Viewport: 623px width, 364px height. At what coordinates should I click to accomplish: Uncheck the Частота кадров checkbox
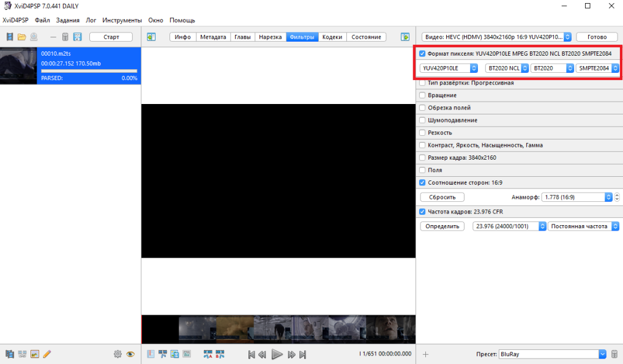[x=422, y=212]
